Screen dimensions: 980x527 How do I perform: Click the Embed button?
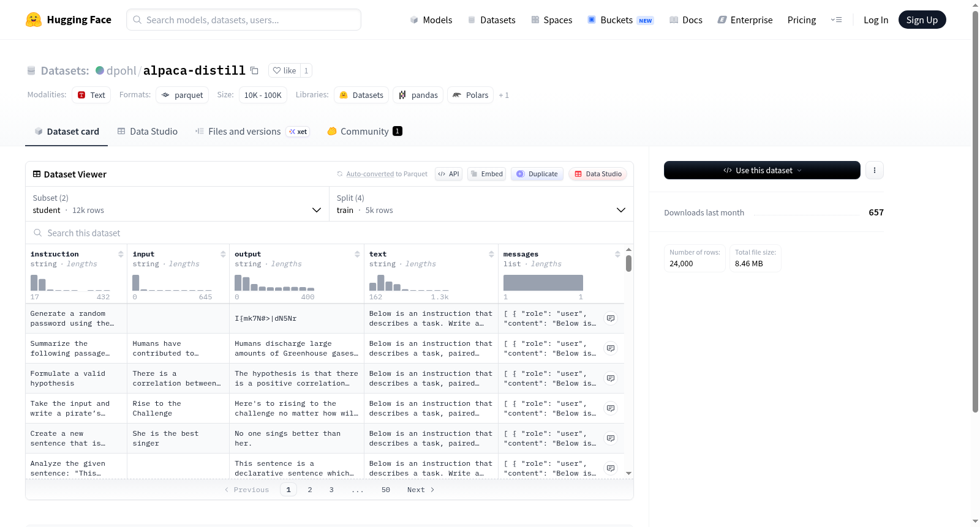coord(487,174)
